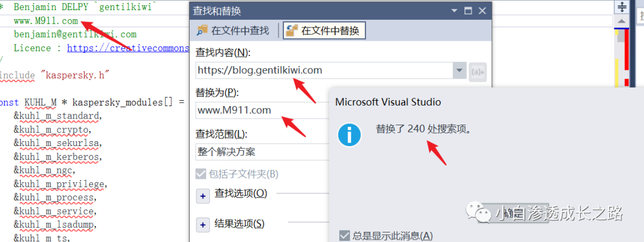Expand the 查找选项(O) section
This screenshot has width=644, height=242.
click(203, 196)
